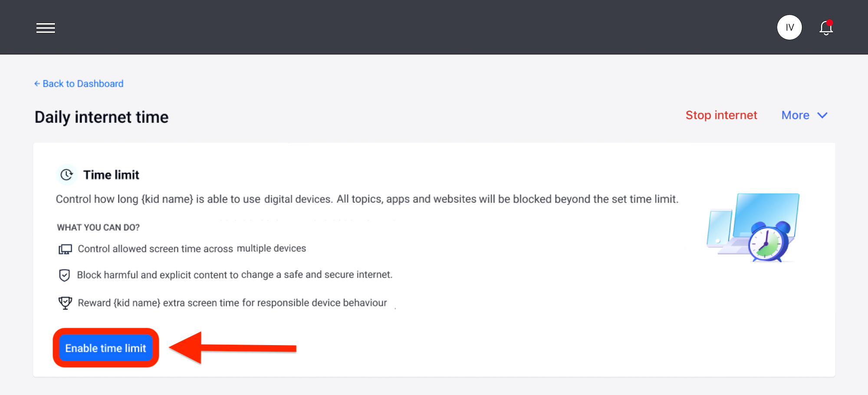868x395 pixels.
Task: Open the hamburger navigation menu
Action: click(46, 27)
